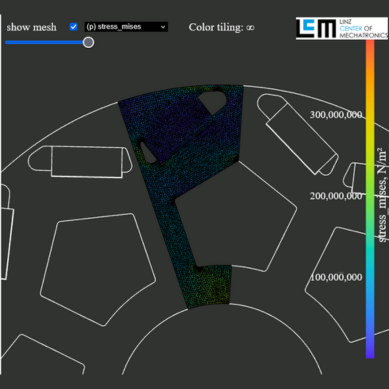Screen dimensions: 389x389
Task: Click the pentagon outline at lower left
Action: pyautogui.click(x=98, y=269)
